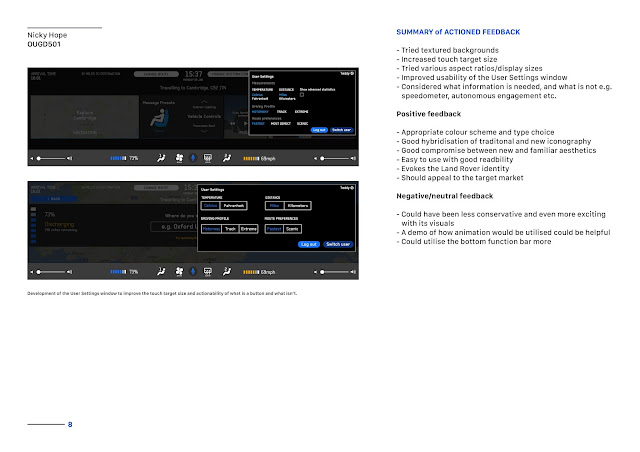Viewport: 640px width, 452px height.
Task: Click the 'Nicky Hope' author name
Action: tap(47, 35)
